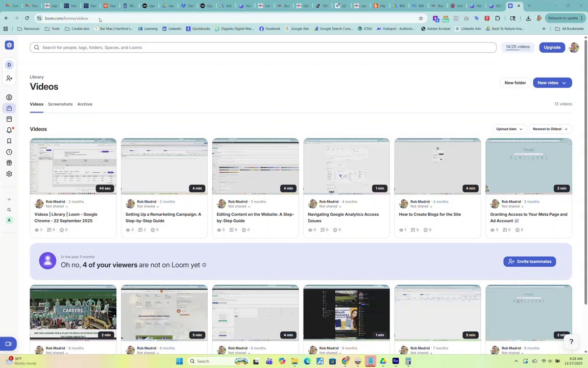The image size is (588, 368).
Task: Click the Invite teammates button
Action: (529, 261)
